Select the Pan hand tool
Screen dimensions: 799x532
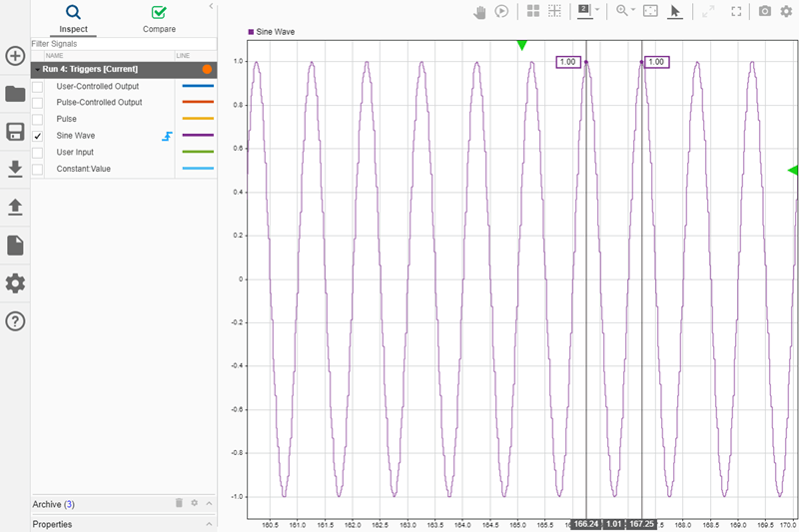click(479, 12)
